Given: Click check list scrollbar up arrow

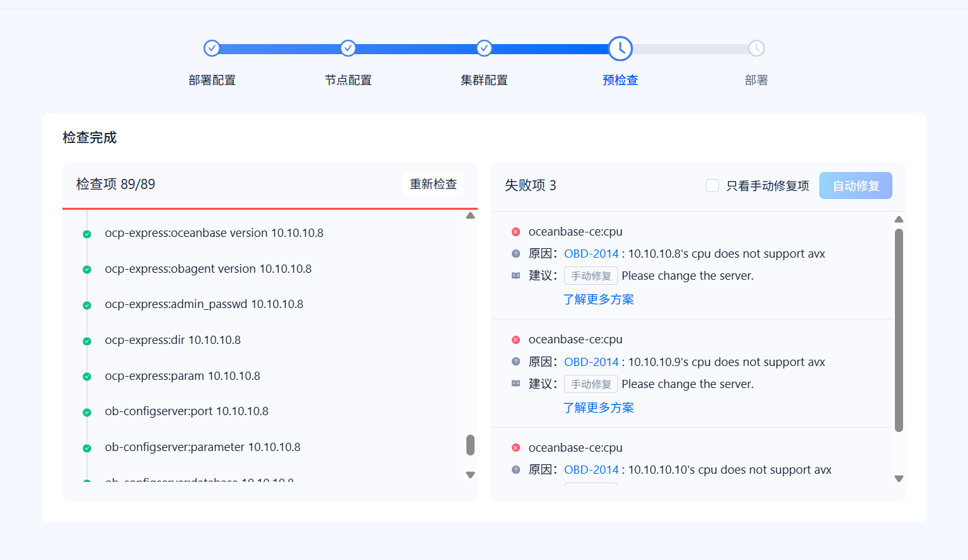Looking at the screenshot, I should 470,216.
